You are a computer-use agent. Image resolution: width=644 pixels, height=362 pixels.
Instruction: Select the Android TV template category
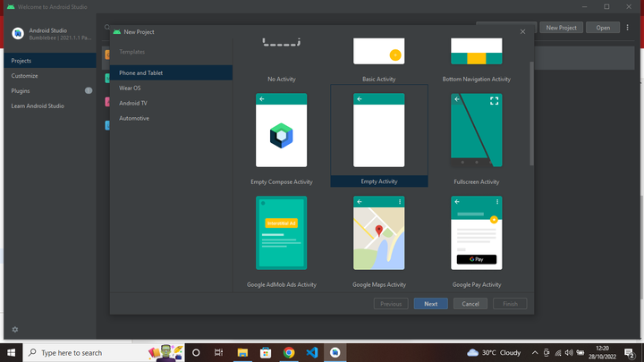[x=134, y=103]
